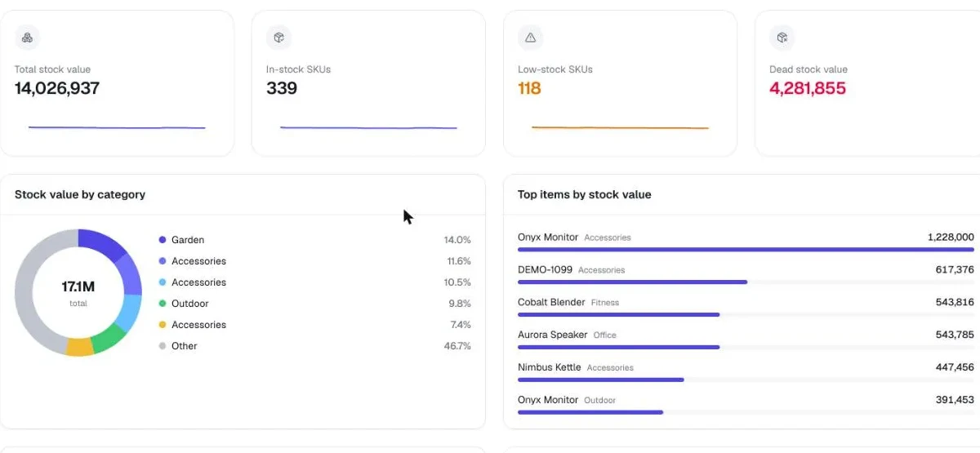Click the Low-stock SKUs warning triangle icon

coord(530,38)
